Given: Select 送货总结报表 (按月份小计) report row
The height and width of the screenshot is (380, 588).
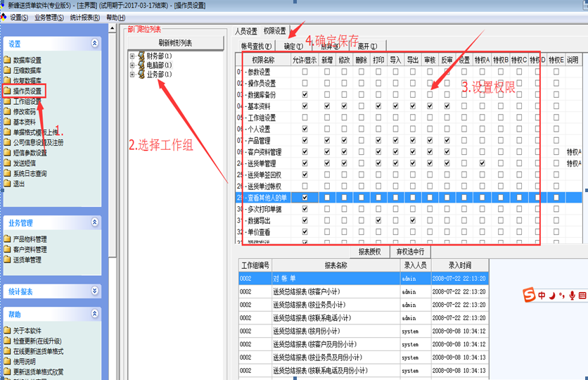Looking at the screenshot, I should pyautogui.click(x=364, y=331).
